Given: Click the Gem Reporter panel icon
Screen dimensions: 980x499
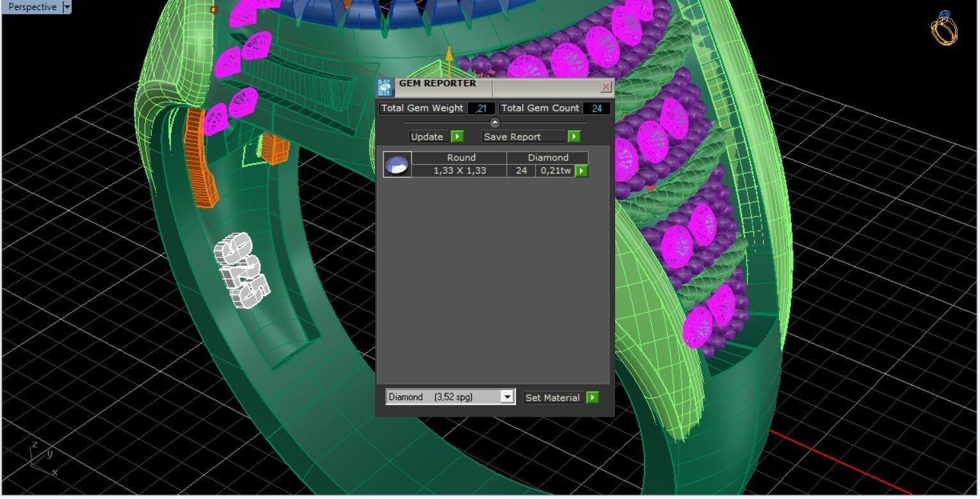Looking at the screenshot, I should [385, 88].
